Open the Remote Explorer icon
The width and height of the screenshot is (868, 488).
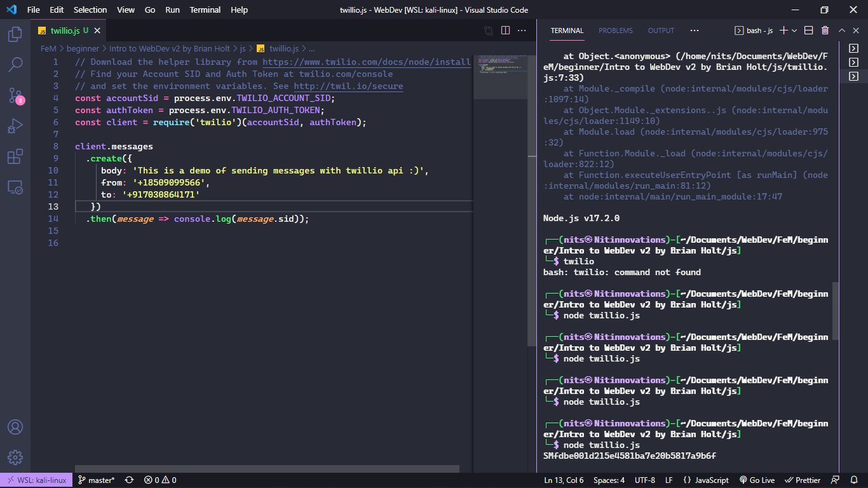coord(15,187)
